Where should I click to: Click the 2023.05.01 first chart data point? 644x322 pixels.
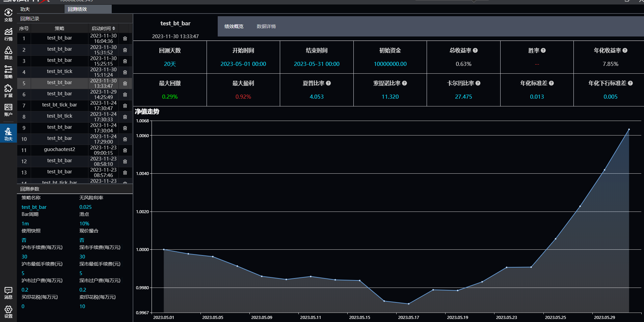pos(164,250)
